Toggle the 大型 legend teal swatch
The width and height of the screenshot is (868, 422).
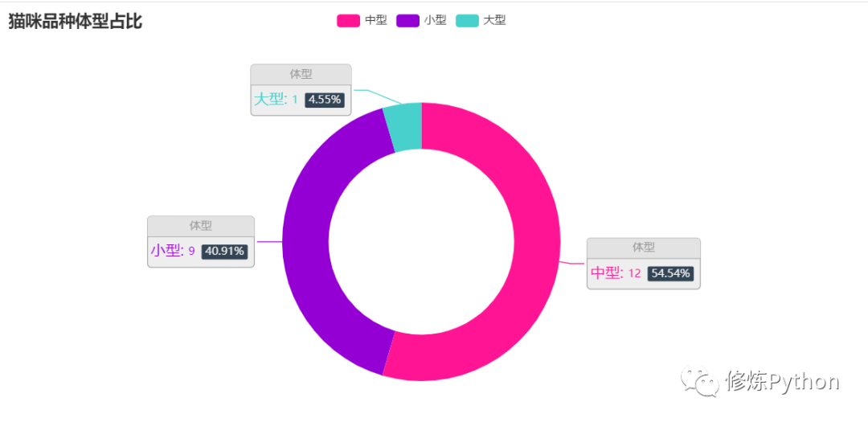[467, 20]
